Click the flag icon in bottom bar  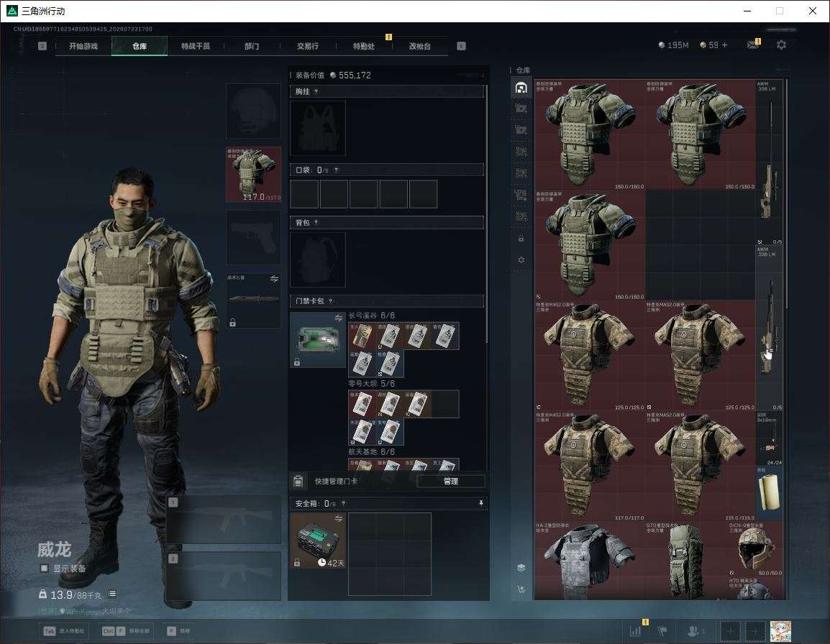(662, 631)
